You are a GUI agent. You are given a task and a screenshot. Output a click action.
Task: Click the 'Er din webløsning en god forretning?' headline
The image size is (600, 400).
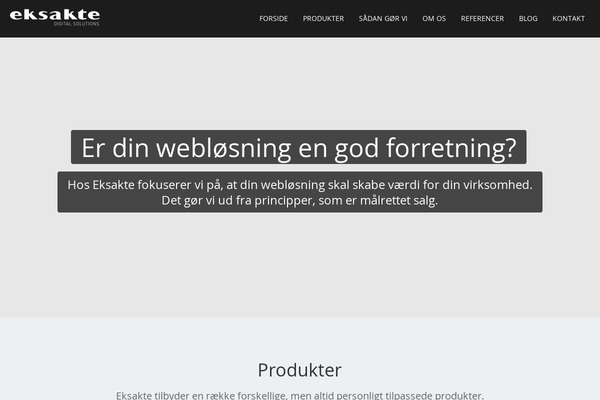[298, 147]
